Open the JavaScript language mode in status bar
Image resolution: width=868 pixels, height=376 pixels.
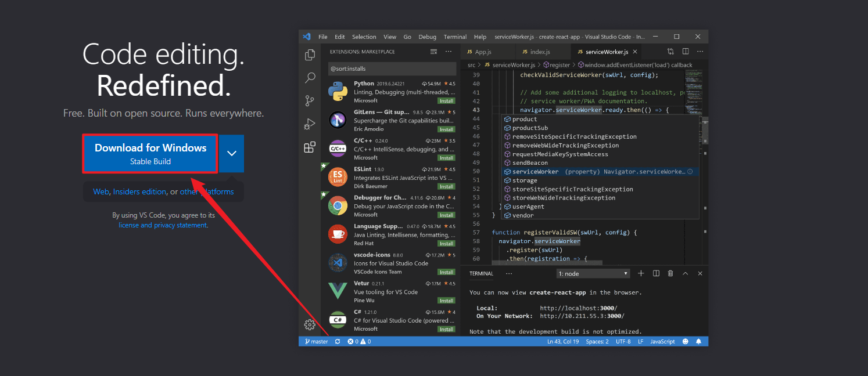click(x=662, y=342)
